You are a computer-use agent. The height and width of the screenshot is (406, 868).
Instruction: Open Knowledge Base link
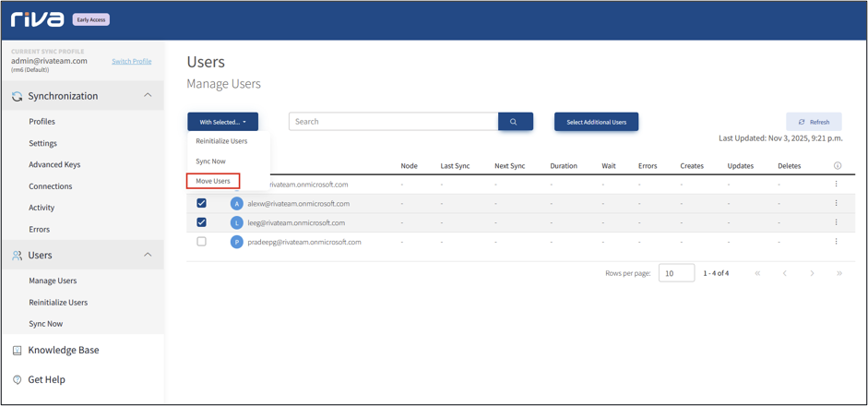click(x=64, y=351)
